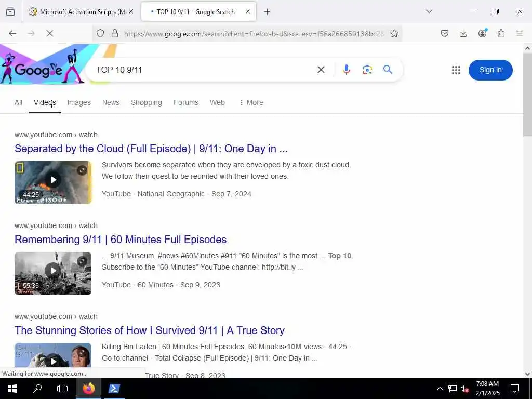Click the page vertical scrollbar thumb
The image size is (532, 399).
(x=527, y=95)
